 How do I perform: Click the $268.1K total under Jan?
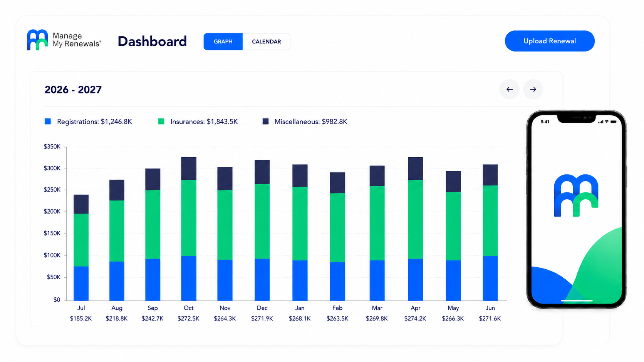point(300,319)
